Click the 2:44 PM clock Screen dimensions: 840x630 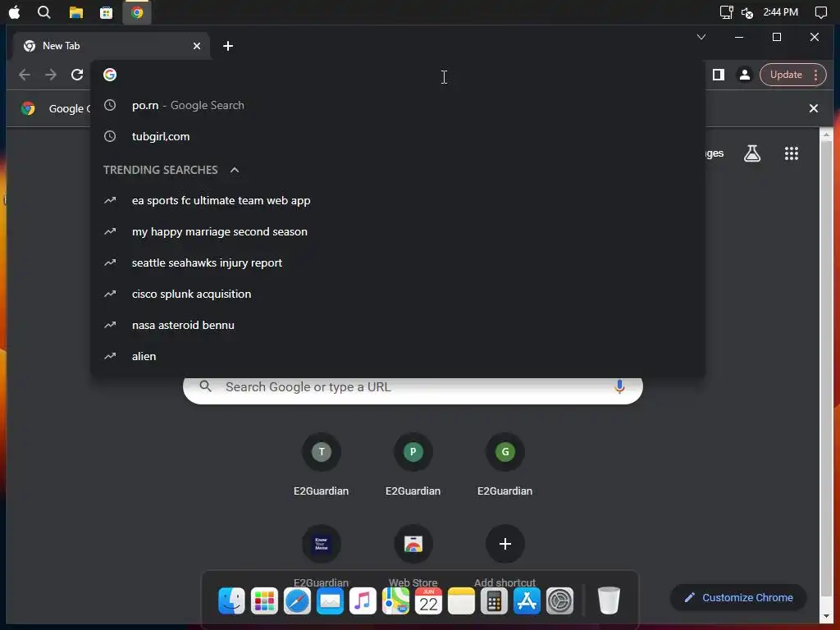781,12
